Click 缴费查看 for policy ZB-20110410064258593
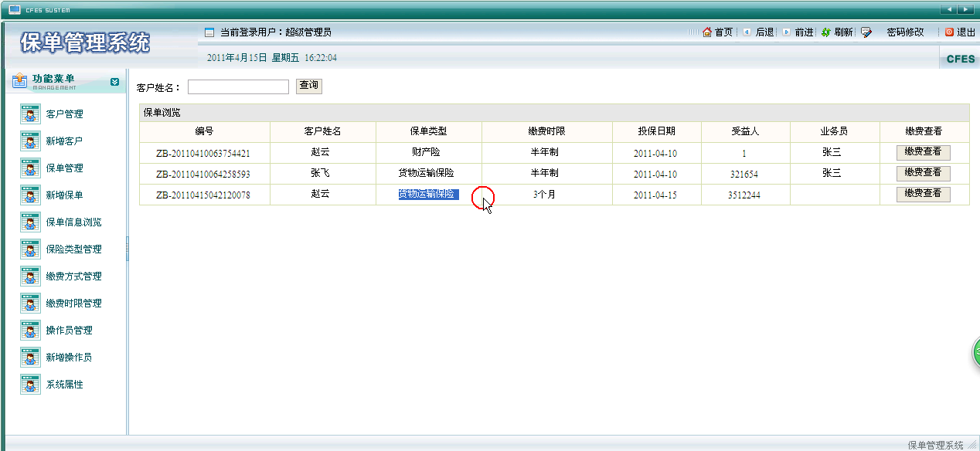Viewport: 980px width, 451px height. [923, 173]
